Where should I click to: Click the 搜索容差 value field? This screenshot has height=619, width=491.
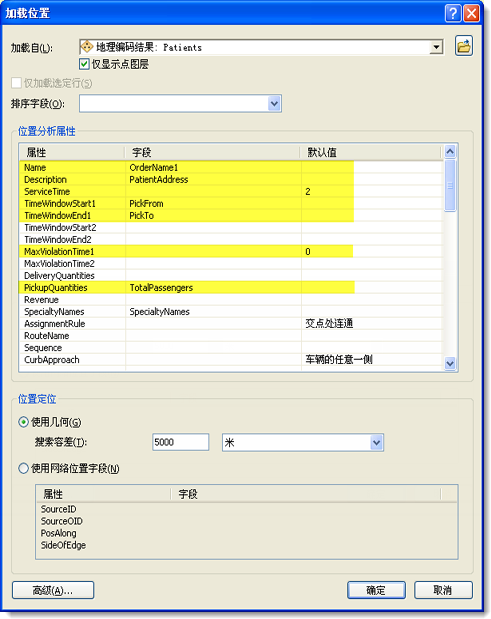tap(181, 442)
